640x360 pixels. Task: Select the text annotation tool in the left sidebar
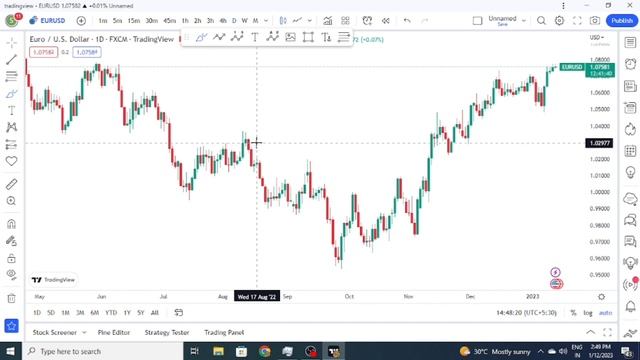click(x=11, y=111)
